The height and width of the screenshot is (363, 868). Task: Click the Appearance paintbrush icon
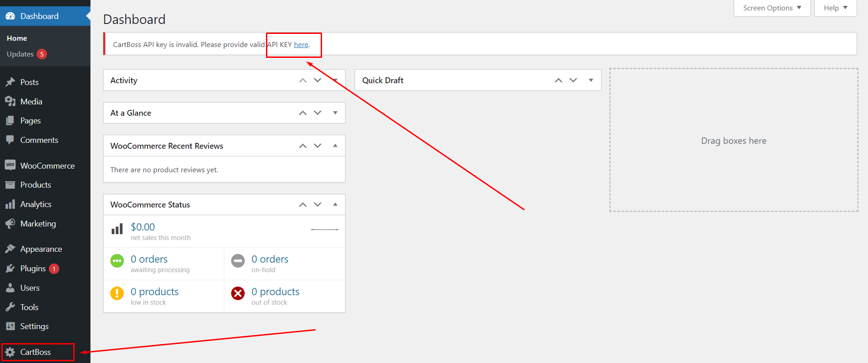pyautogui.click(x=10, y=249)
